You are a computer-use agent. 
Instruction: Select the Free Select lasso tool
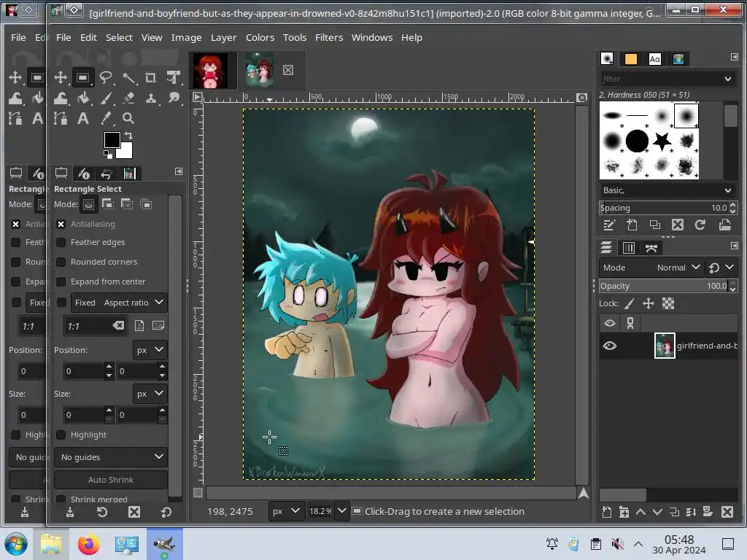105,77
